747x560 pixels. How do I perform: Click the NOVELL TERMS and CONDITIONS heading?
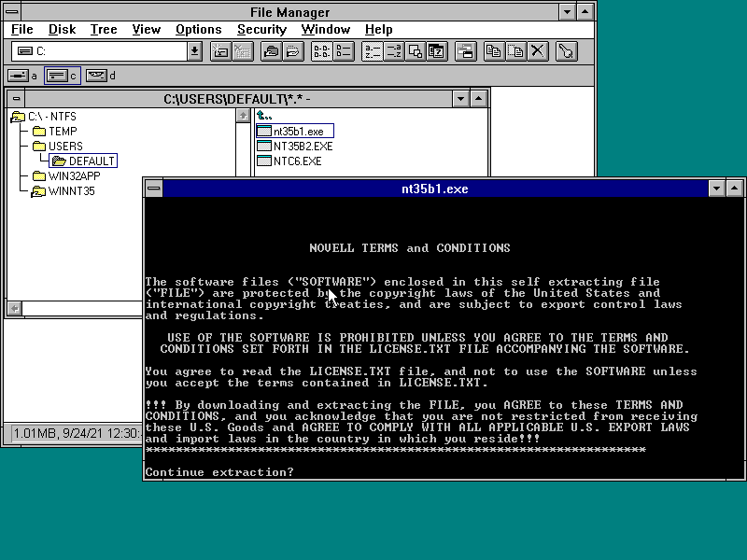pos(410,248)
